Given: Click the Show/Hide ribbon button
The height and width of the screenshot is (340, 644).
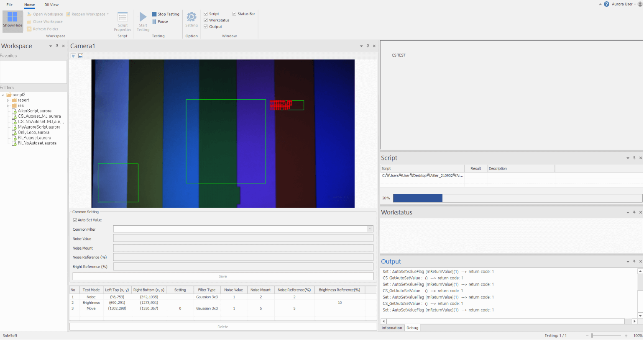Looking at the screenshot, I should (x=13, y=21).
